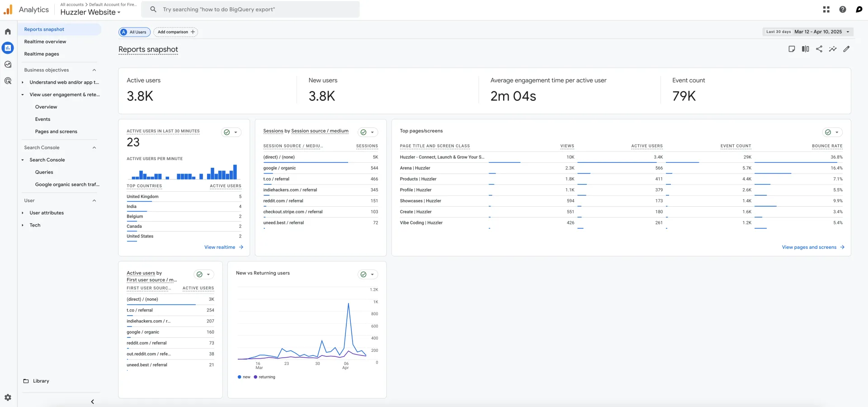Click the account avatar icon

pyautogui.click(x=859, y=9)
